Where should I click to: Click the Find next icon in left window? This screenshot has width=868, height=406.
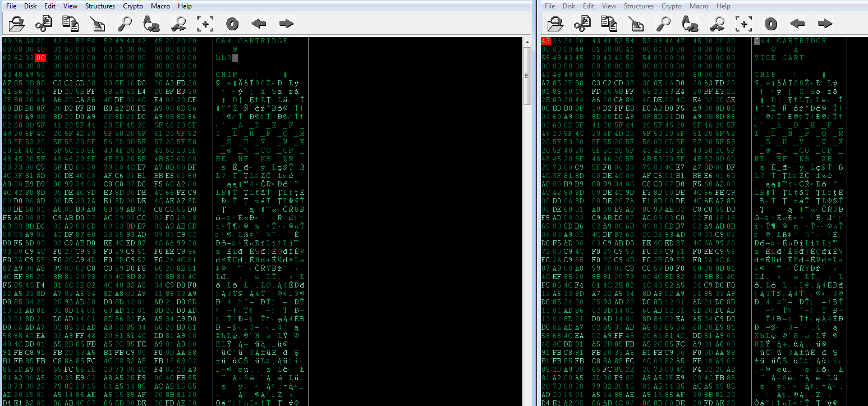click(x=178, y=24)
